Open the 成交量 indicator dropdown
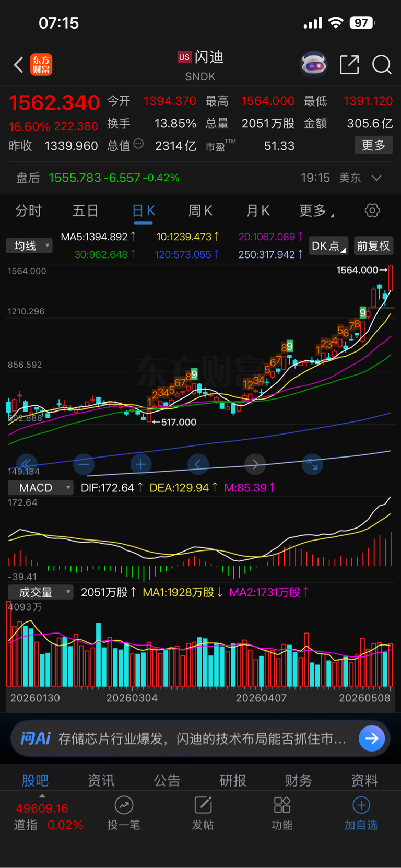 (x=40, y=592)
